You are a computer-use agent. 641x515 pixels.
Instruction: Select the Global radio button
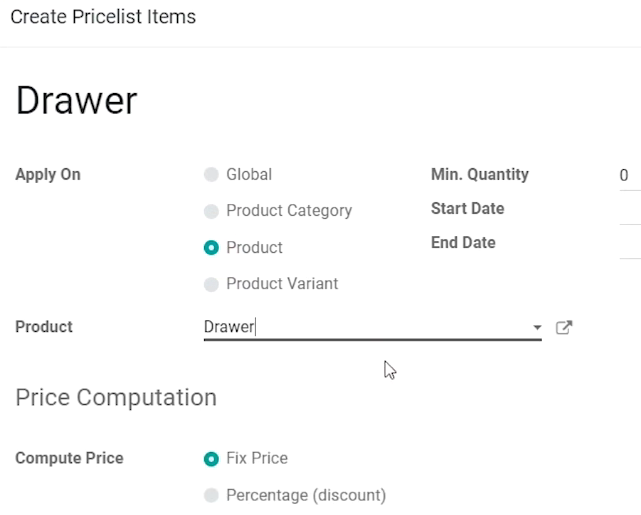[211, 175]
